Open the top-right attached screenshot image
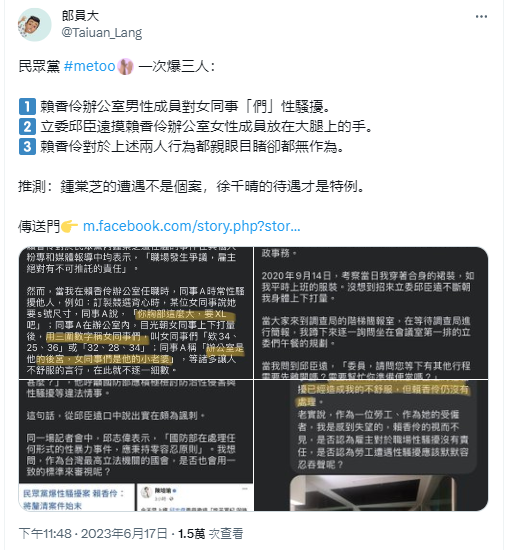This screenshot has height=550, width=514. coord(371,313)
